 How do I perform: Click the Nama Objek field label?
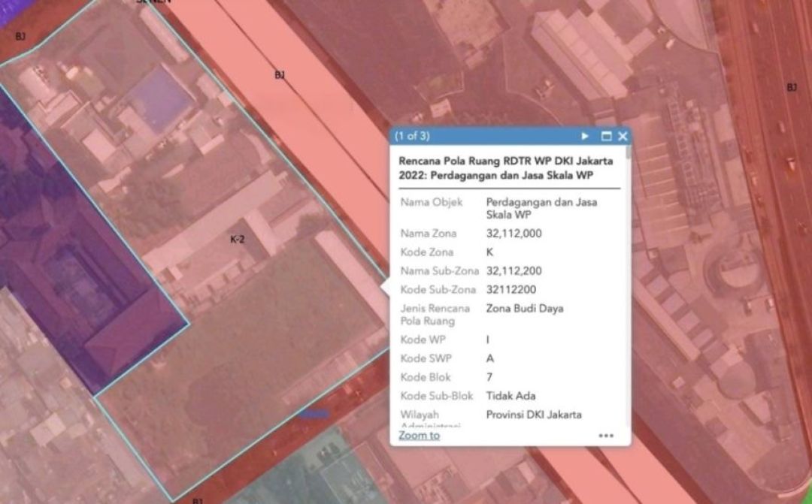pyautogui.click(x=431, y=202)
